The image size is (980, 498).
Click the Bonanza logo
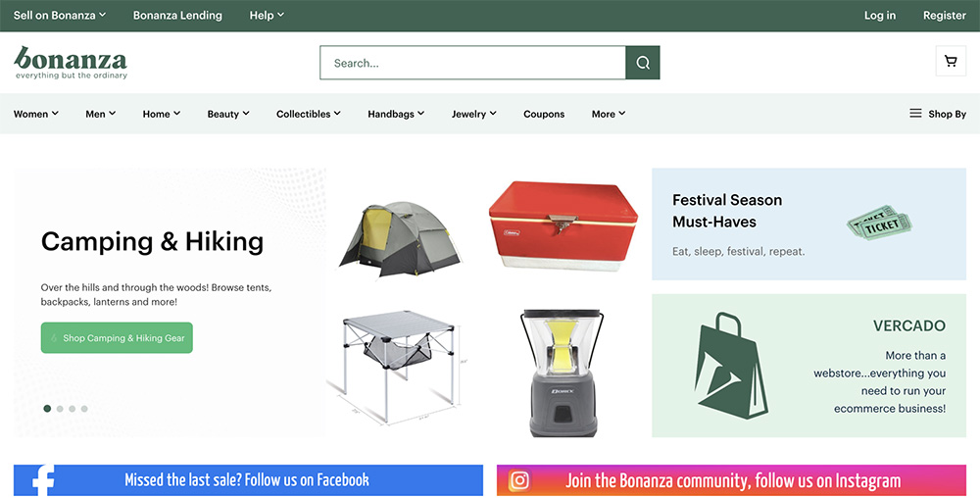pos(71,62)
